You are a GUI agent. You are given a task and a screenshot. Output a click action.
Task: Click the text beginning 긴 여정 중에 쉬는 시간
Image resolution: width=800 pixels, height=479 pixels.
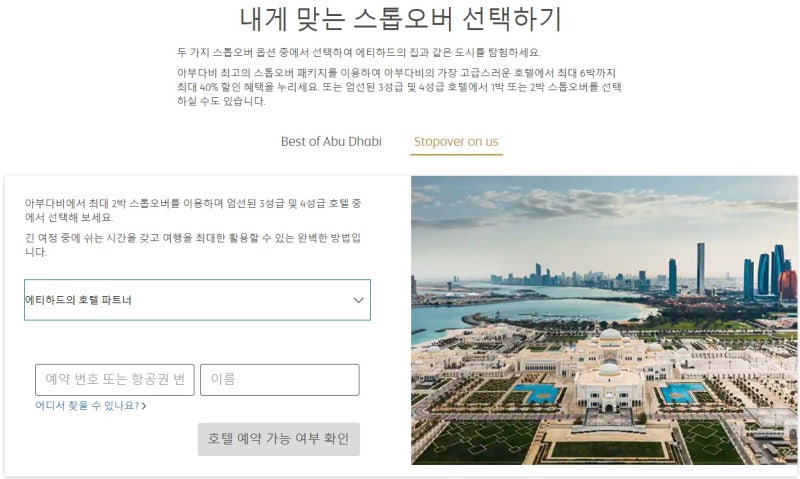click(193, 245)
